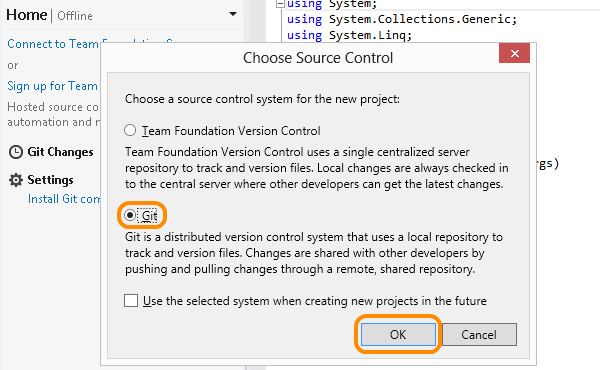Close the Choose Source Control dialog

514,54
